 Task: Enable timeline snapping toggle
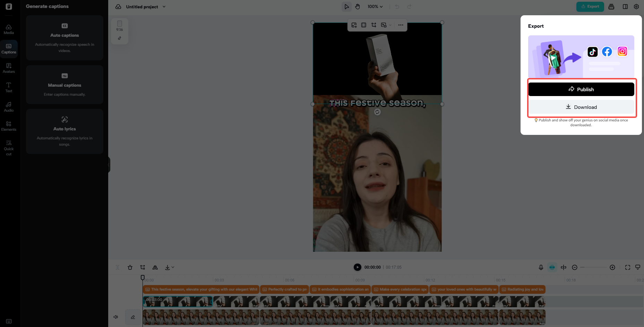click(564, 267)
